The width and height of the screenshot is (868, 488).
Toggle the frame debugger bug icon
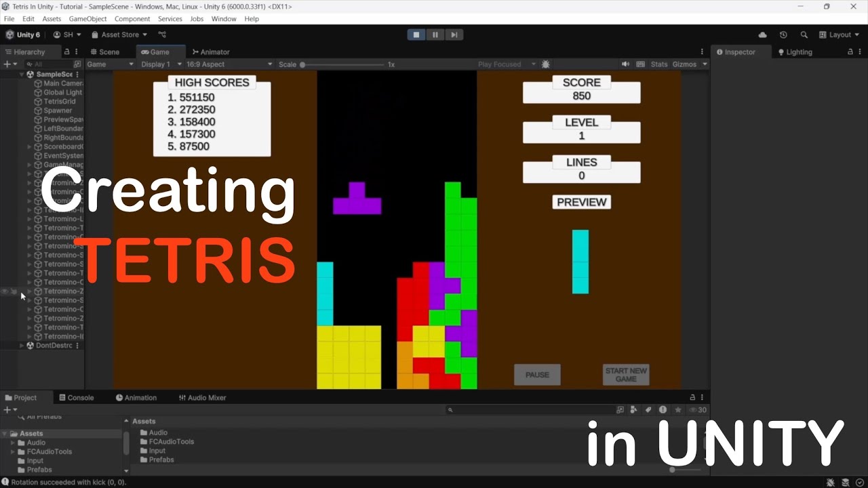(546, 64)
